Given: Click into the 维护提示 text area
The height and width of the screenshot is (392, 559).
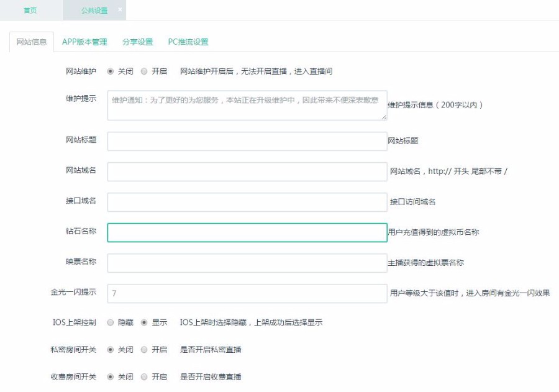Looking at the screenshot, I should pyautogui.click(x=247, y=106).
